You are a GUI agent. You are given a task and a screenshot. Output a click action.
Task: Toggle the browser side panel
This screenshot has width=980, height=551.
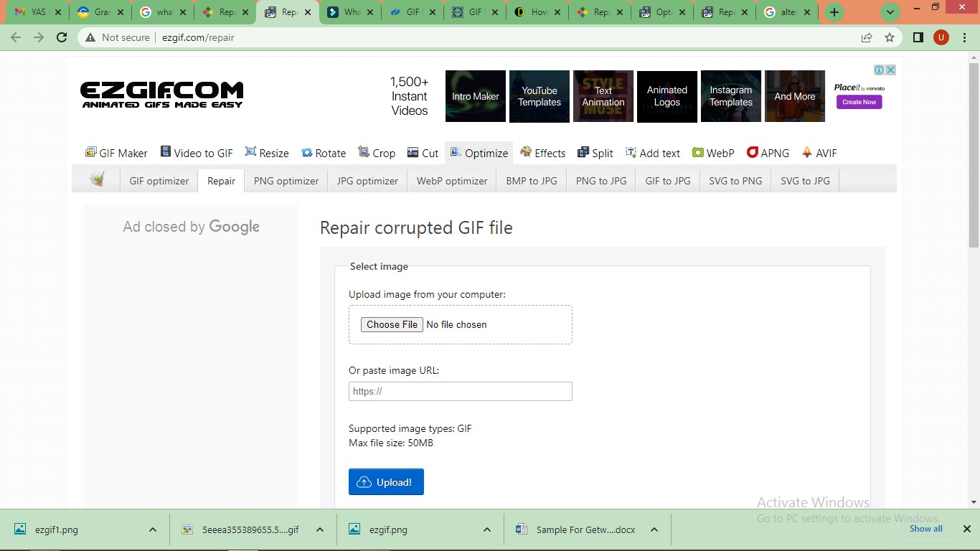pos(918,37)
